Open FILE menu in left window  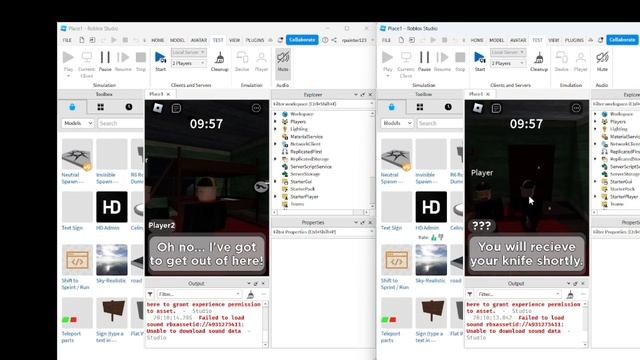coord(67,40)
